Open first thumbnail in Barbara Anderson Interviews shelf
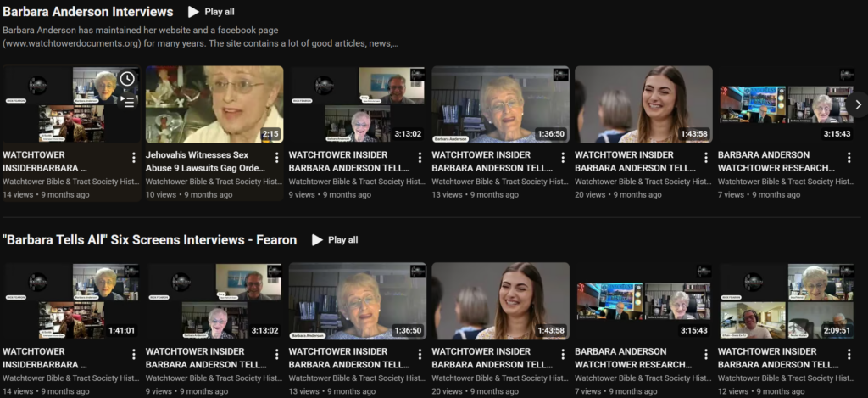 [71, 104]
